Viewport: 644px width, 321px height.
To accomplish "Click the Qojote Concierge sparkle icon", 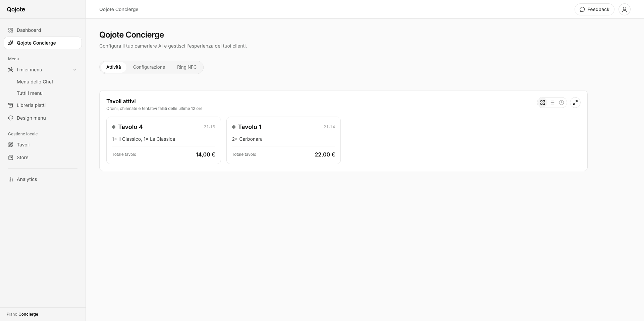I will (11, 43).
